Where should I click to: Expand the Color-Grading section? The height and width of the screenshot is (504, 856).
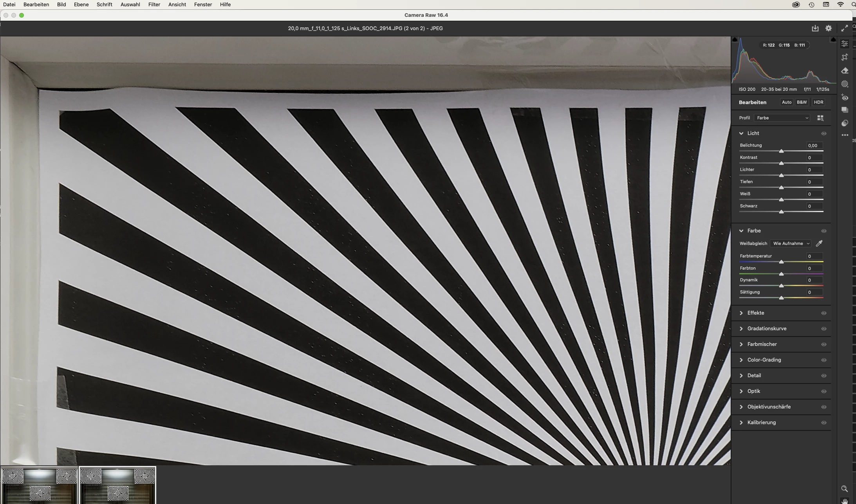coord(764,360)
